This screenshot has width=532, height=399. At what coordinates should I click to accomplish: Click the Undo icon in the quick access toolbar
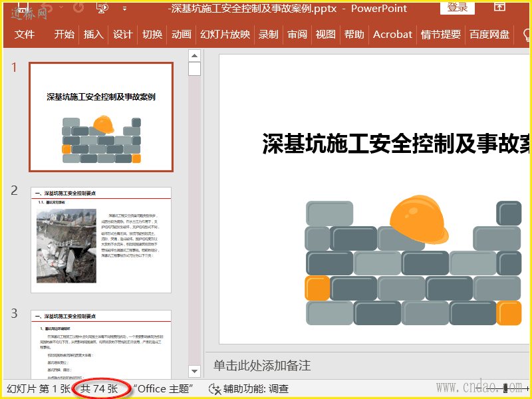[x=47, y=7]
